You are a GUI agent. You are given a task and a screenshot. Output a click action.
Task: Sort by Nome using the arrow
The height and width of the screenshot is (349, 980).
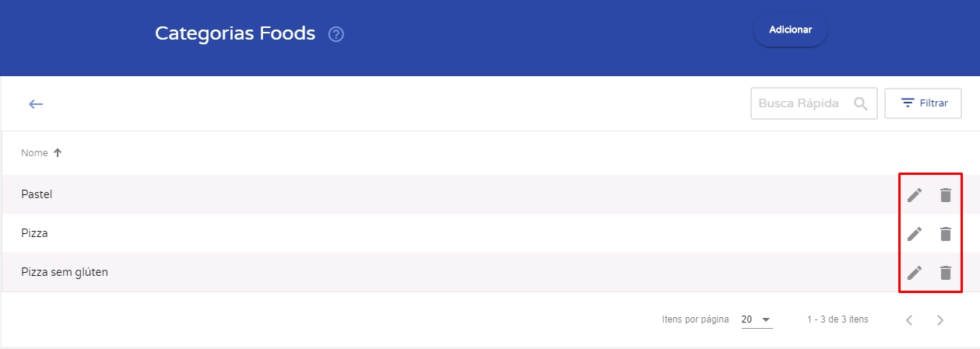[x=58, y=153]
